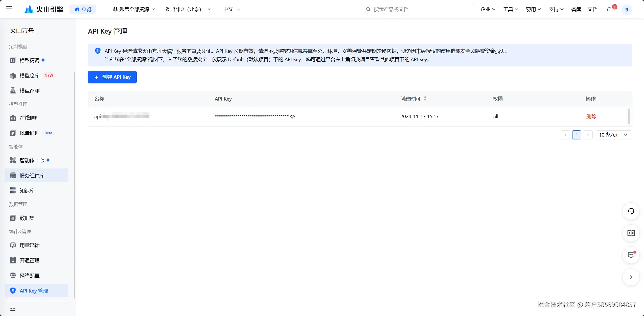Focus the product and docs search field

(417, 9)
